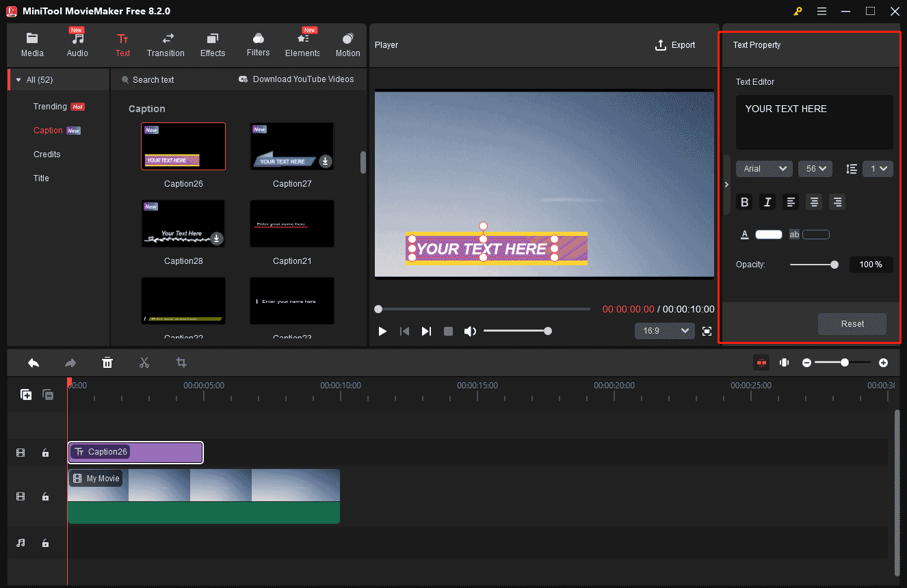Screen dimensions: 907x588
Task: Click the manage tracks icon
Action: click(48, 395)
